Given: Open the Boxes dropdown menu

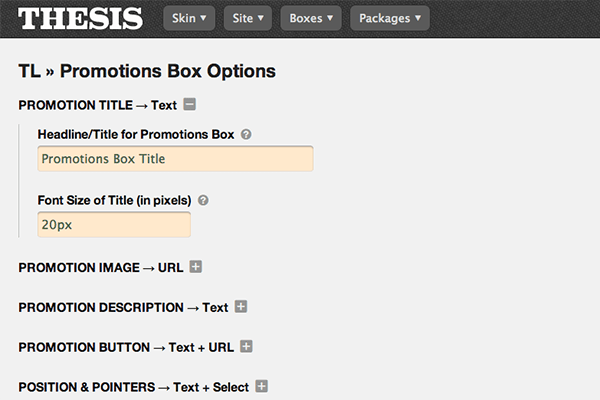Looking at the screenshot, I should (x=311, y=18).
